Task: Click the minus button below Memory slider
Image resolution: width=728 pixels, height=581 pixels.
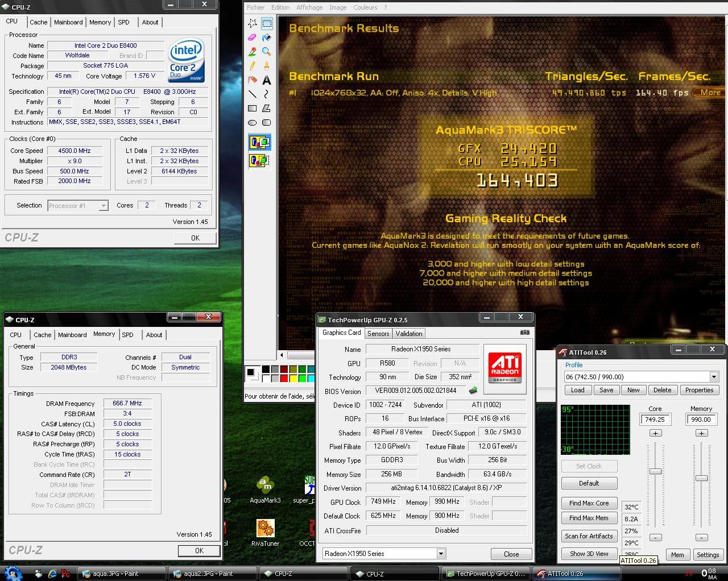Action: pyautogui.click(x=701, y=537)
